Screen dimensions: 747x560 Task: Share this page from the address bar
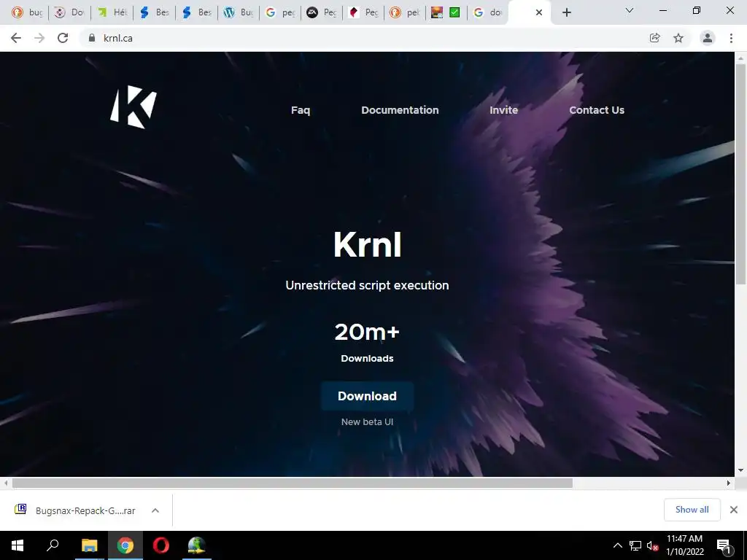click(655, 38)
